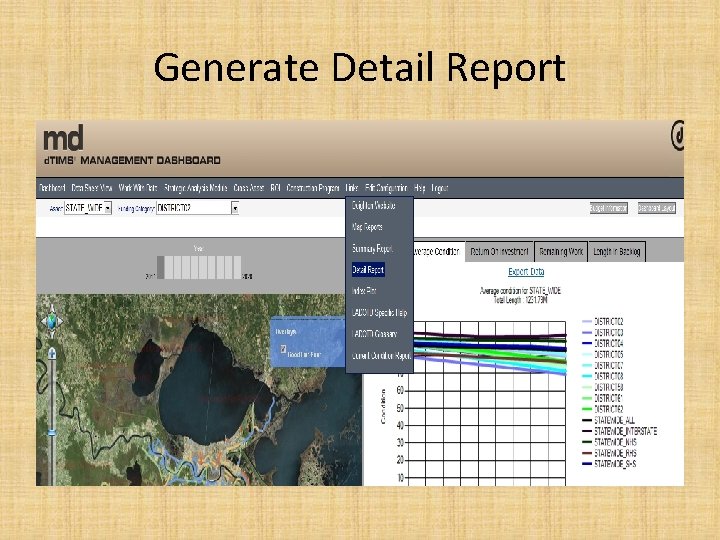Open the Help menu

pos(419,188)
